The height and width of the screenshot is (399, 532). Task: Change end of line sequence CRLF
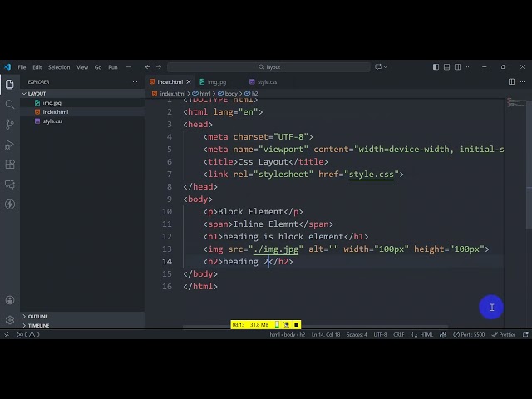click(399, 334)
